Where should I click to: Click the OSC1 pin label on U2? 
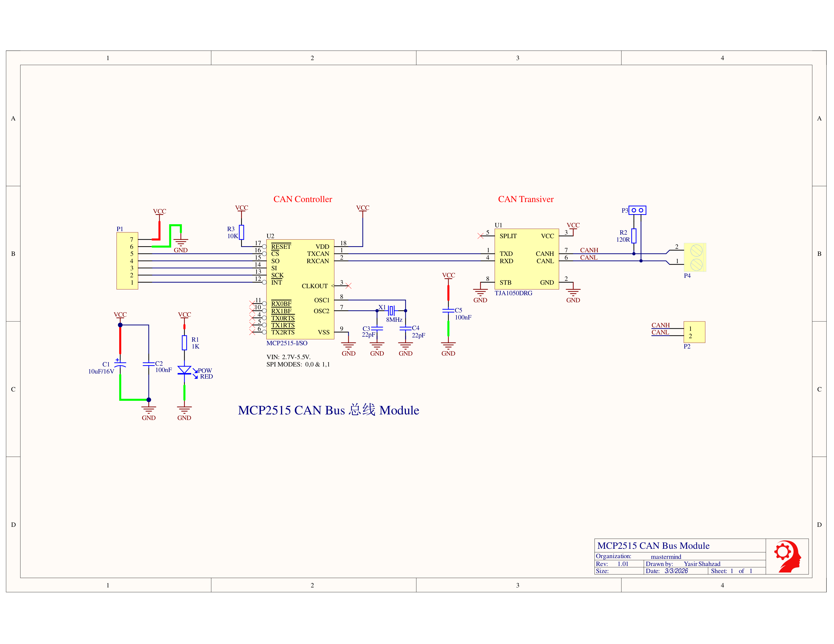point(321,300)
